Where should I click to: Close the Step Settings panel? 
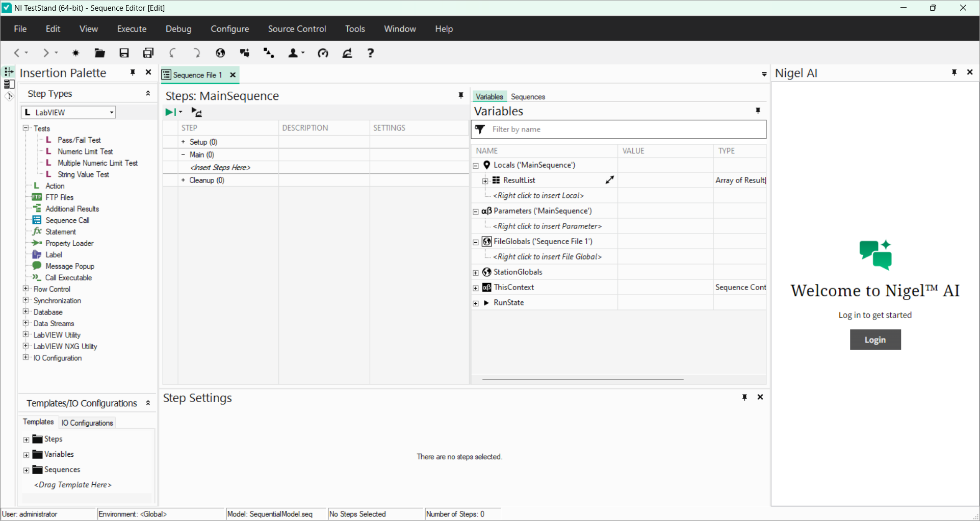(760, 397)
